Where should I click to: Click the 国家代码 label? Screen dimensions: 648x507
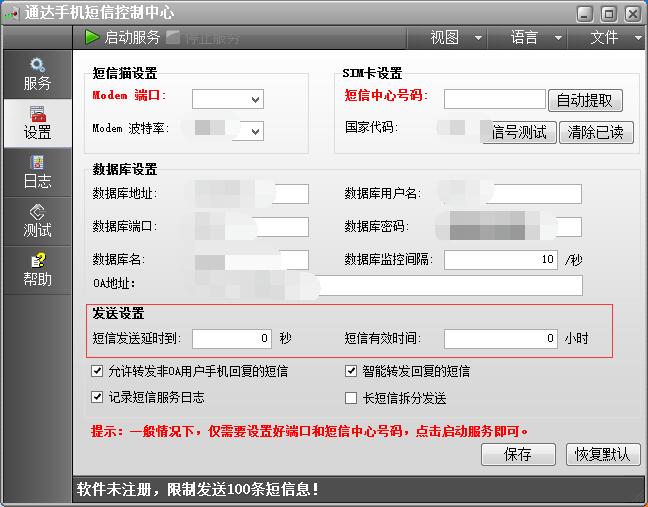pyautogui.click(x=372, y=127)
